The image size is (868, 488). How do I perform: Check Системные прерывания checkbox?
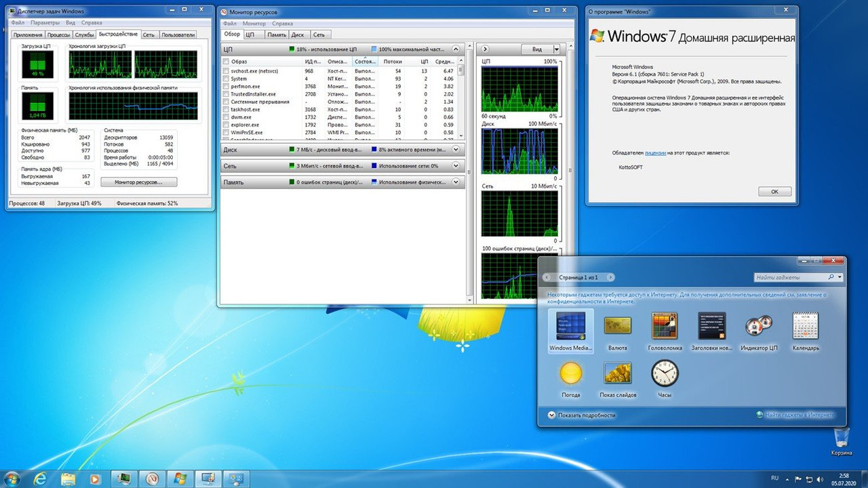pos(226,102)
